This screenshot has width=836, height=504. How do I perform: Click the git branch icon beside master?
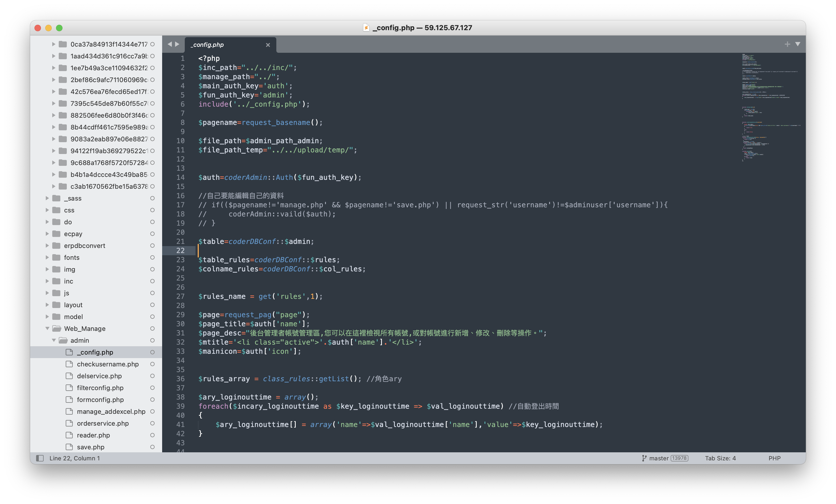644,458
